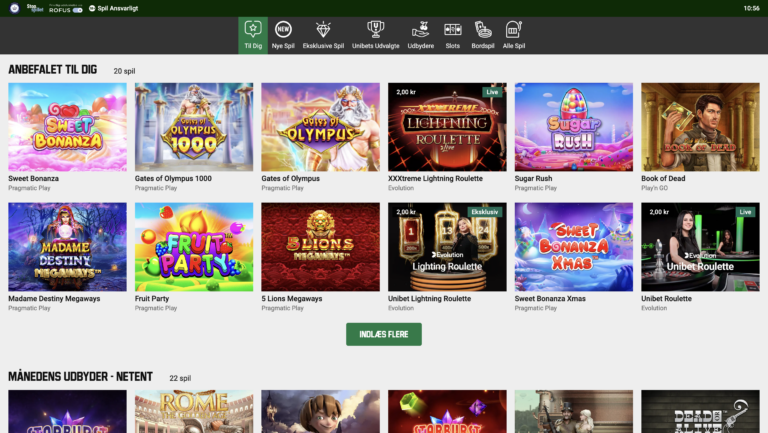Click the Unibet Roulette title text
This screenshot has height=433, width=768.
click(667, 298)
